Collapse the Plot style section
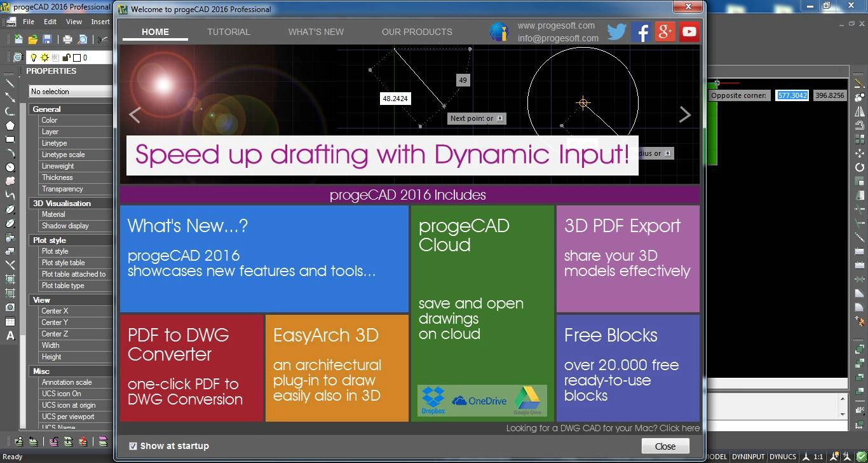868x463 pixels. tap(71, 240)
